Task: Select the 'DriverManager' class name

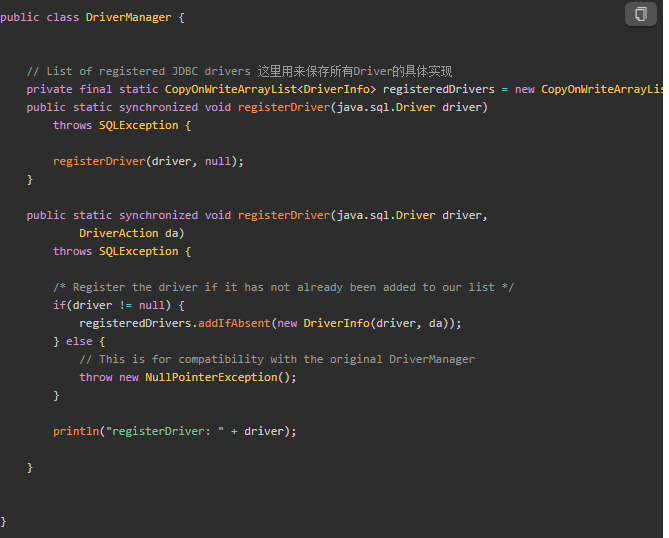Action: (128, 17)
